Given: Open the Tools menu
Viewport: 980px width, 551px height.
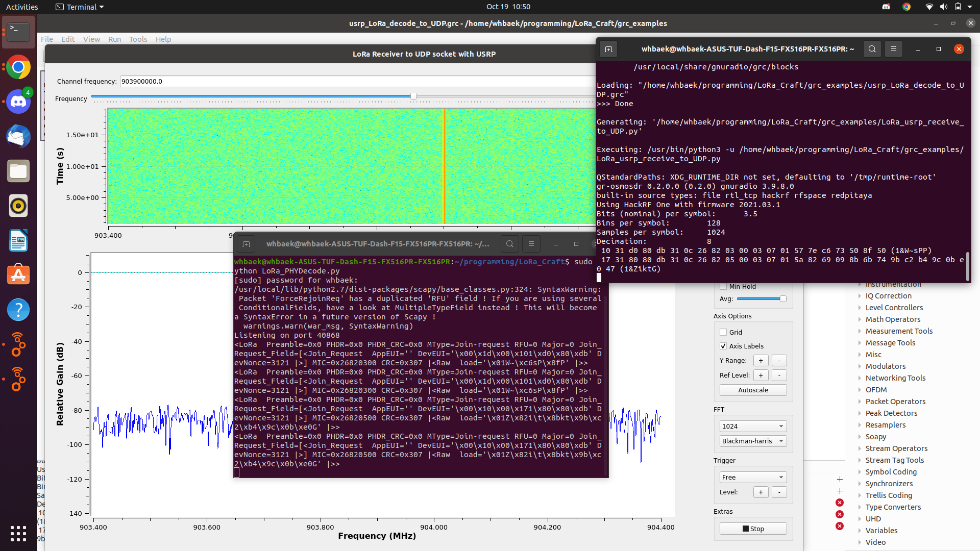Looking at the screenshot, I should 138,39.
